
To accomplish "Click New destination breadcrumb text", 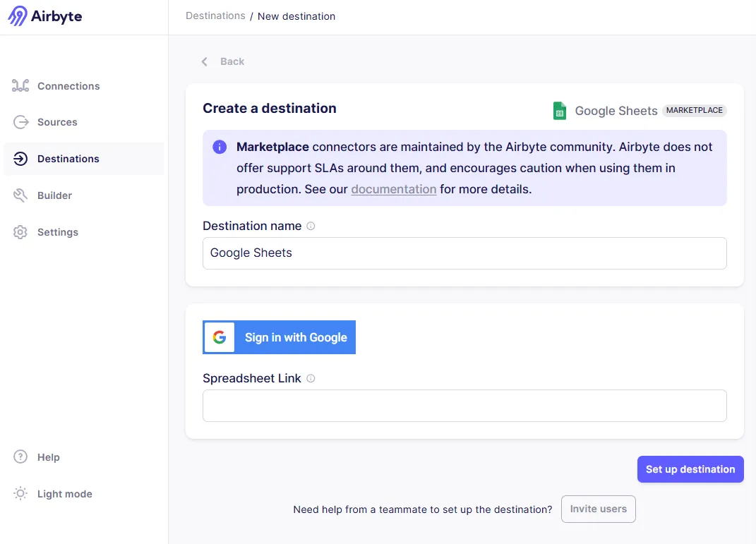I will 296,16.
